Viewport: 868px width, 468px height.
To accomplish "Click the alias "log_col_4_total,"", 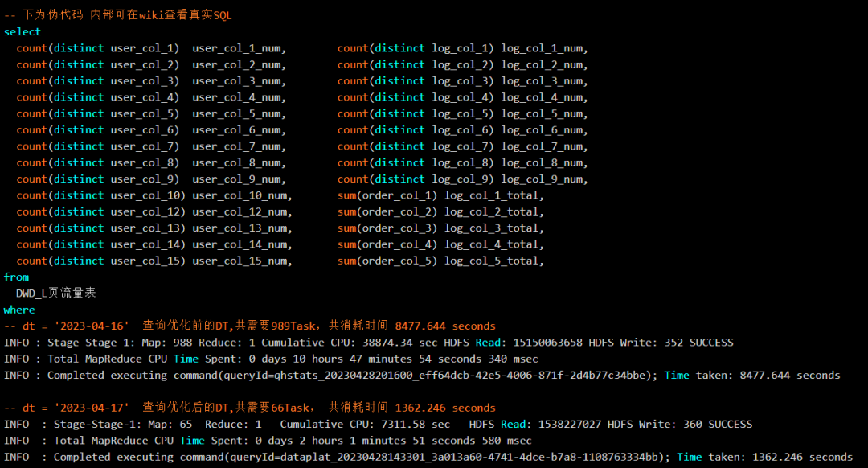I will tap(494, 244).
